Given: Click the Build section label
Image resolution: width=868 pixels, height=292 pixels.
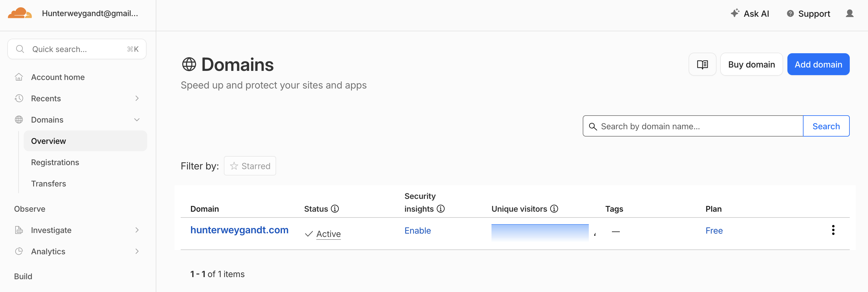Looking at the screenshot, I should point(23,276).
